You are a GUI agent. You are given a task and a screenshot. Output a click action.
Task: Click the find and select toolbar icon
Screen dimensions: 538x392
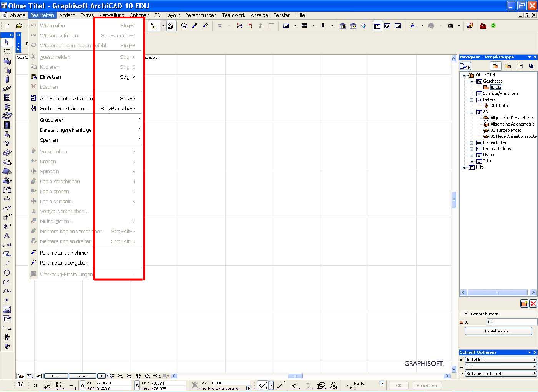tap(184, 26)
